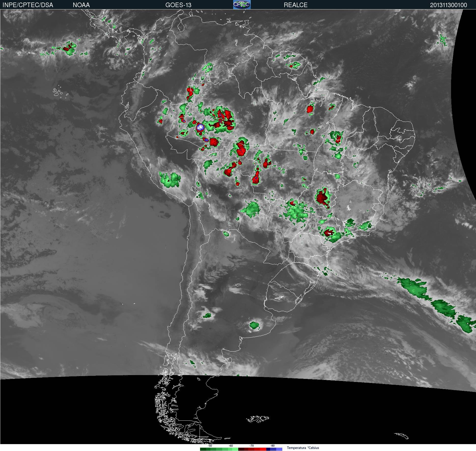Click the REALCE label in the header
Image resolution: width=476 pixels, height=451 pixels.
pyautogui.click(x=296, y=5)
